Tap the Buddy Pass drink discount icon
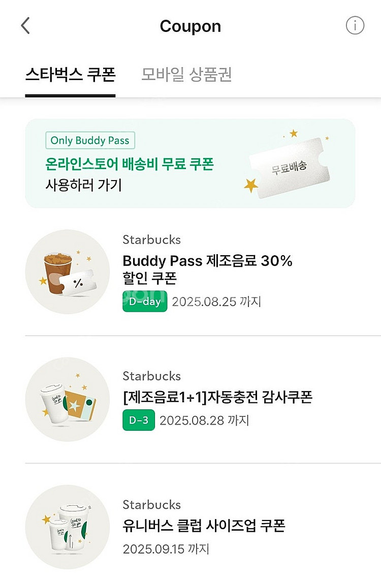This screenshot has height=588, width=381. pos(67,272)
